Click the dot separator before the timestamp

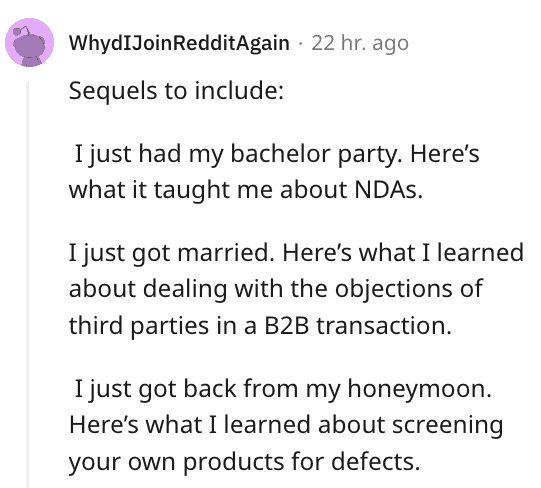click(x=301, y=44)
